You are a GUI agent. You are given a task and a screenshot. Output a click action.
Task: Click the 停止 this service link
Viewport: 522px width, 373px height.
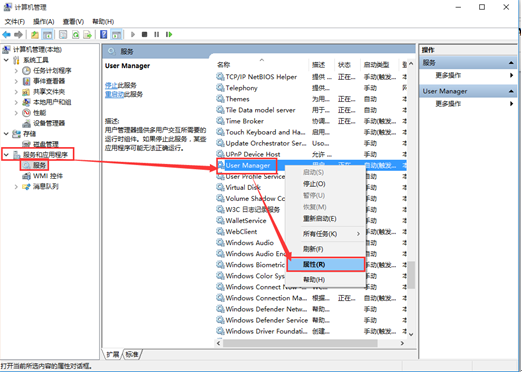coord(111,85)
